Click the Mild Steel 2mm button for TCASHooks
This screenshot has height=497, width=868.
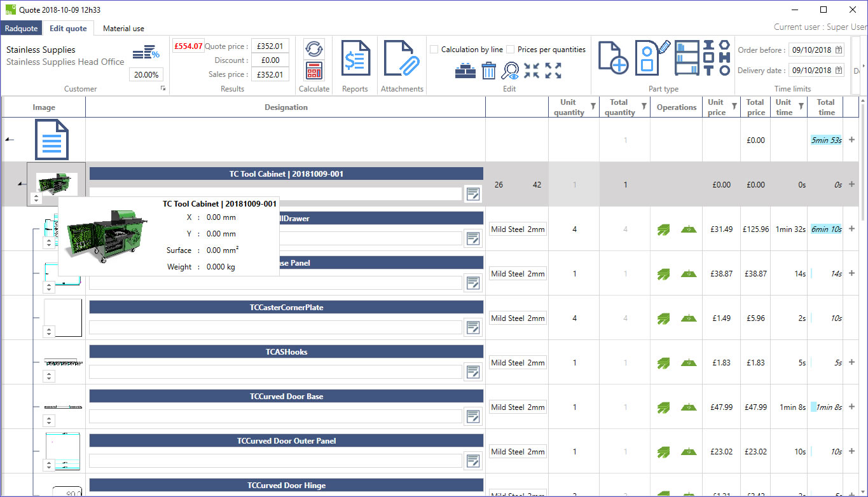(x=518, y=363)
